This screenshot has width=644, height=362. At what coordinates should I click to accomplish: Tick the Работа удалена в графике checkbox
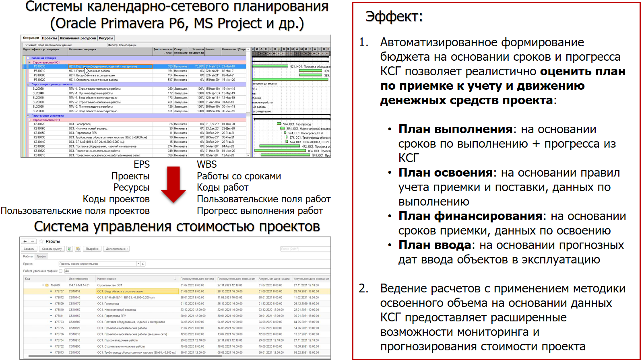pyautogui.click(x=61, y=271)
